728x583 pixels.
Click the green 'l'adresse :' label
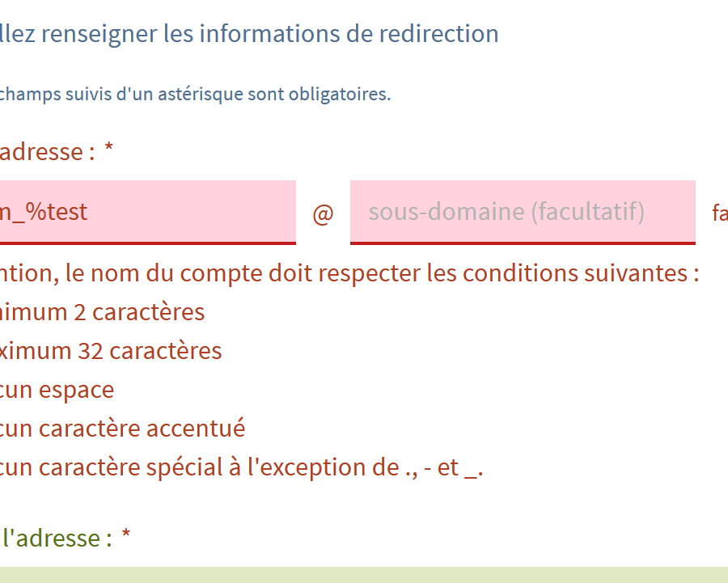click(x=55, y=538)
